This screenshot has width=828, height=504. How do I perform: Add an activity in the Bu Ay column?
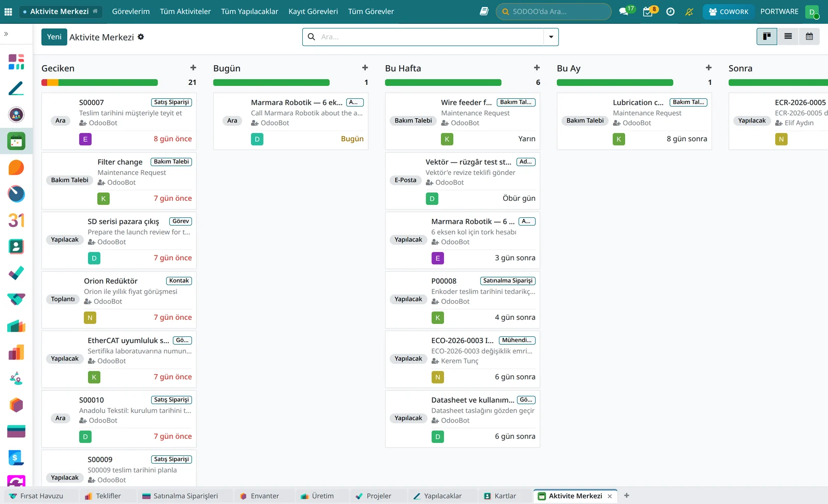[708, 68]
